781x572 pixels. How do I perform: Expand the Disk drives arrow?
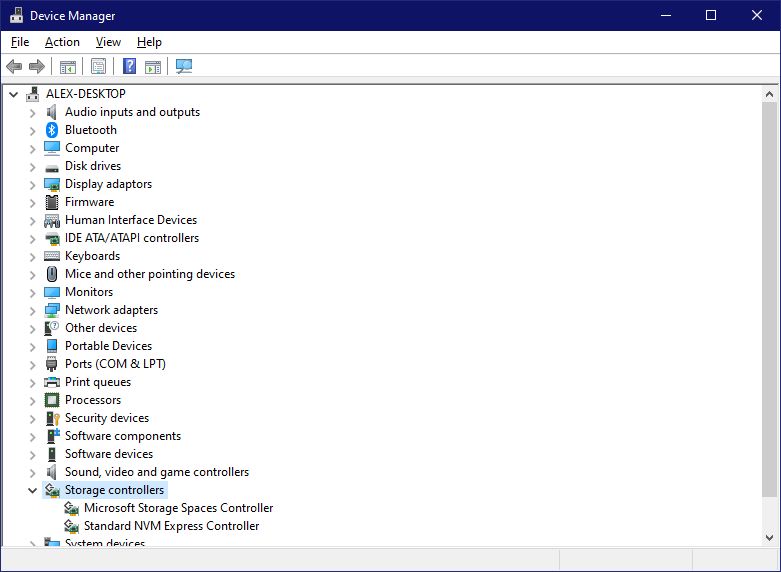[32, 167]
